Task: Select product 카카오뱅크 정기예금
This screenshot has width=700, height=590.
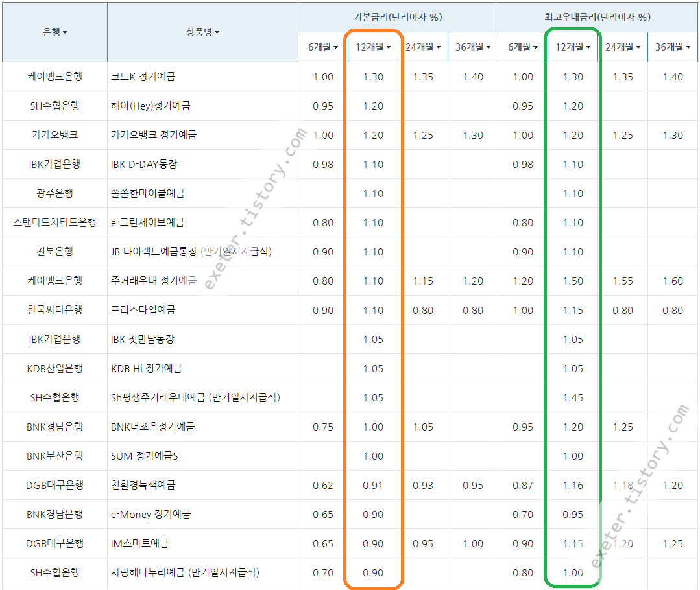Action: click(154, 135)
